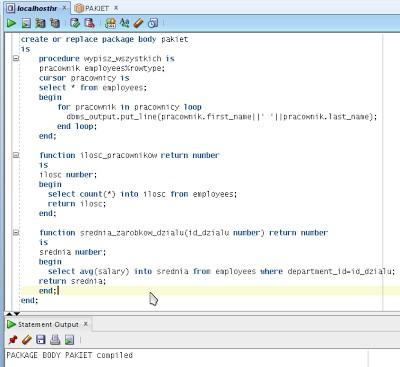
Task: Collapse the ilosc_pracownikow function block
Action: [x=16, y=155]
